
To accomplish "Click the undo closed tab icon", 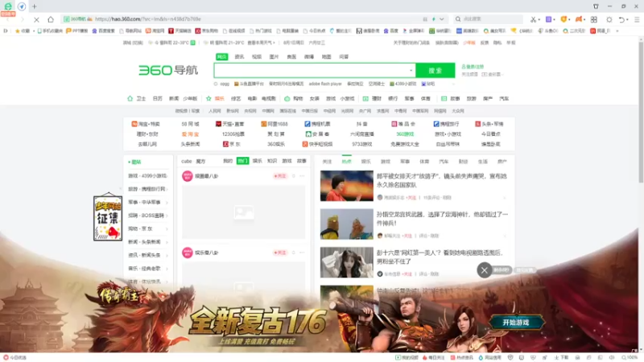I will [x=621, y=19].
